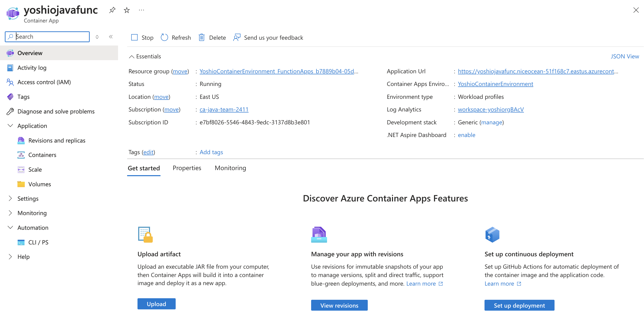Click the Delete trash icon
644x321 pixels.
[x=201, y=37]
